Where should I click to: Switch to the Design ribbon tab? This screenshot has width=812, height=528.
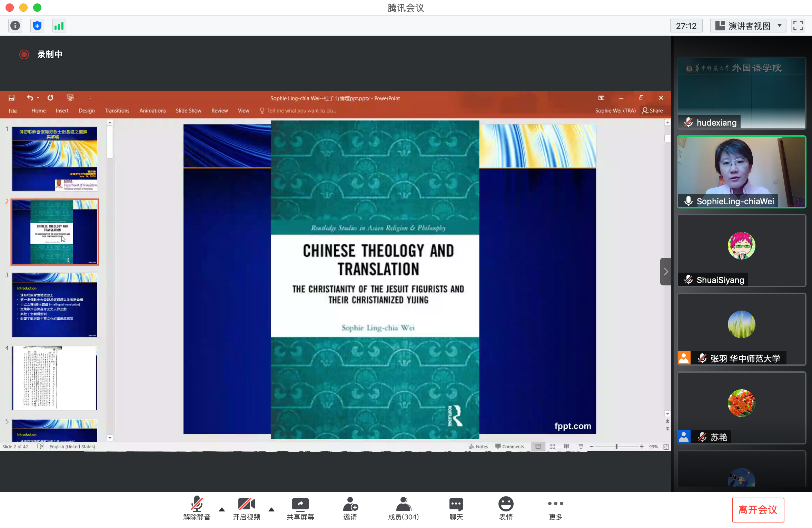[87, 110]
